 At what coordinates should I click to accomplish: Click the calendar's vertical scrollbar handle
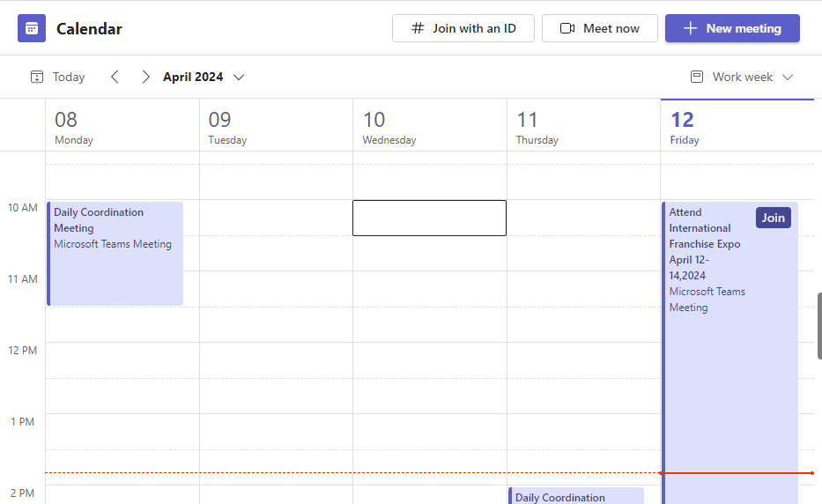point(819,326)
